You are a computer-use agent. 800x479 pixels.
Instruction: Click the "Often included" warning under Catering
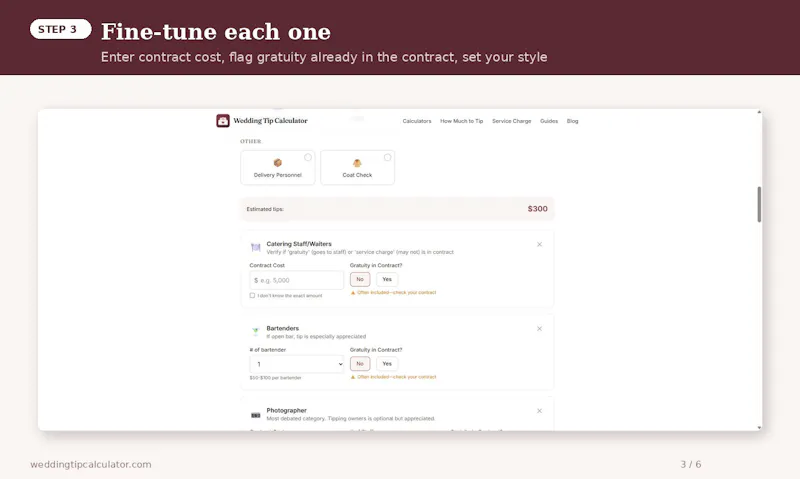(396, 293)
